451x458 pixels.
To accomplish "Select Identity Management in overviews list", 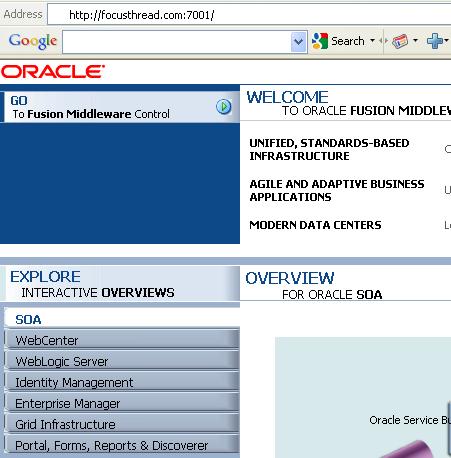I will coord(122,382).
